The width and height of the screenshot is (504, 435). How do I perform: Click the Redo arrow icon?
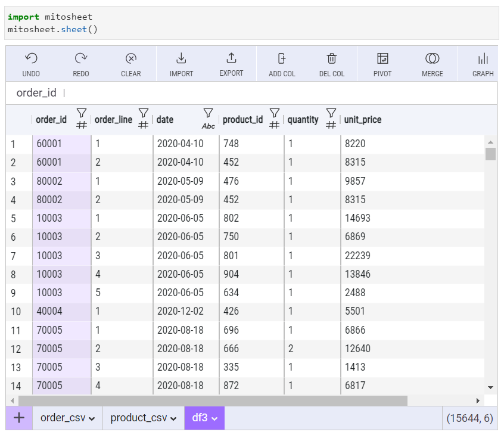coord(81,58)
